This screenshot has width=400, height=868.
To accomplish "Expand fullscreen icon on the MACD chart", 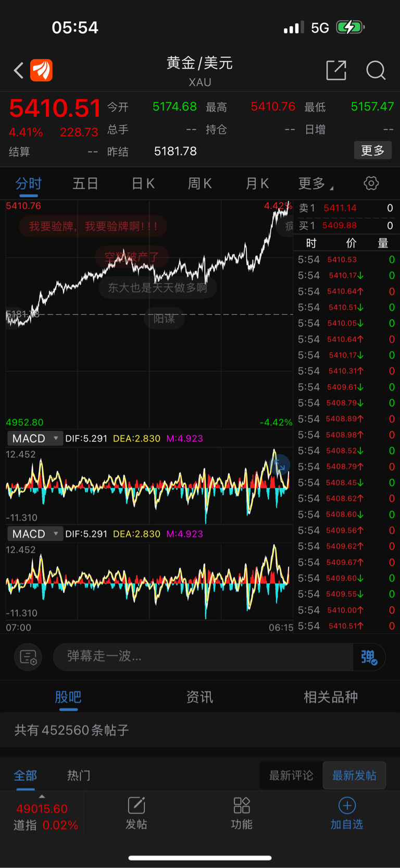I will pos(280,464).
